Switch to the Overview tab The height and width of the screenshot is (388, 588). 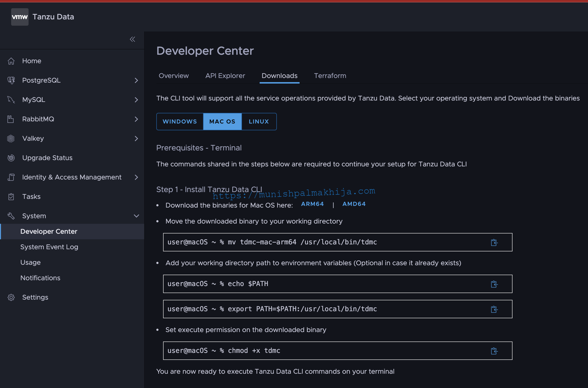[173, 76]
